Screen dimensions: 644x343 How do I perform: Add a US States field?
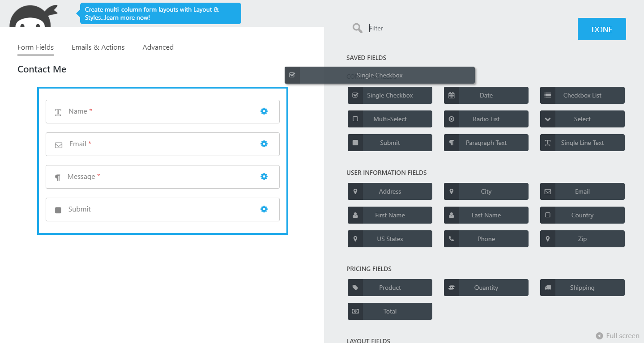390,239
